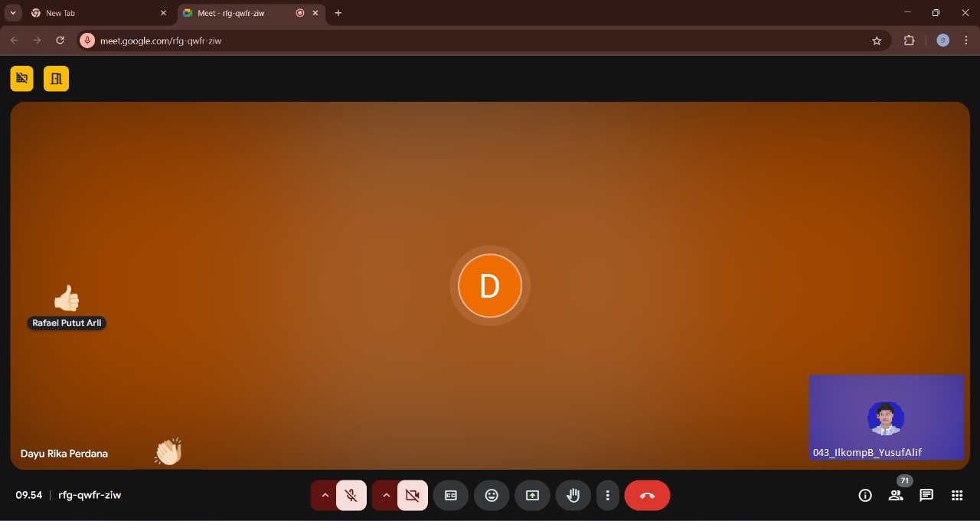
Task: Raise hand using the hand icon
Action: [573, 496]
